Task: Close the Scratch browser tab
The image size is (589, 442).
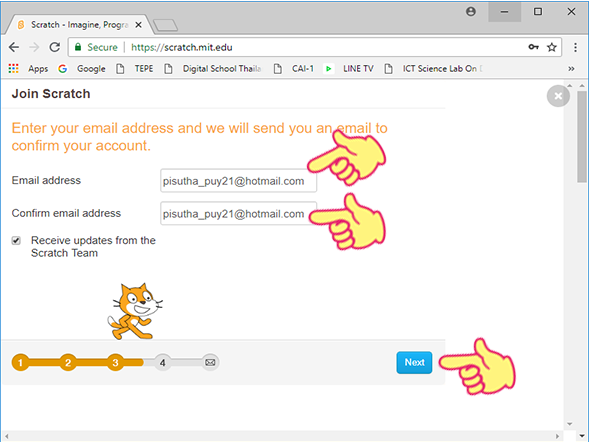Action: click(138, 25)
